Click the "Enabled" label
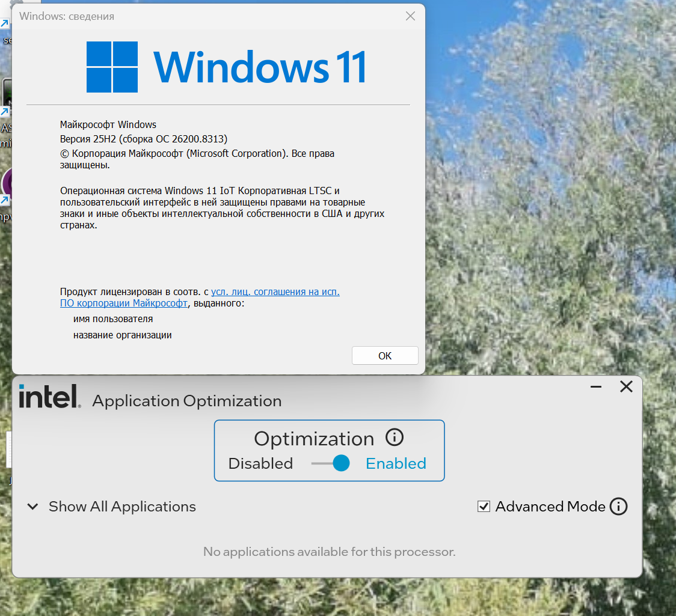The height and width of the screenshot is (616, 676). pyautogui.click(x=396, y=463)
